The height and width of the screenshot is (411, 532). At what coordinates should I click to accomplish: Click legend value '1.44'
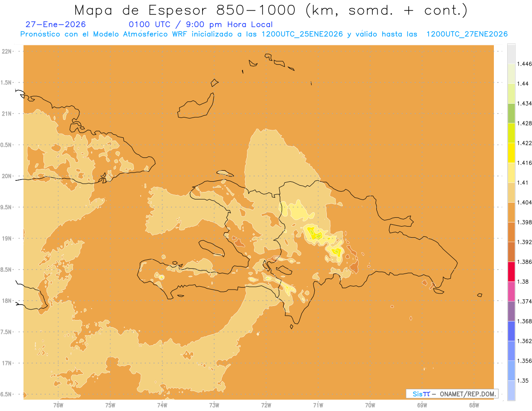pos(523,83)
